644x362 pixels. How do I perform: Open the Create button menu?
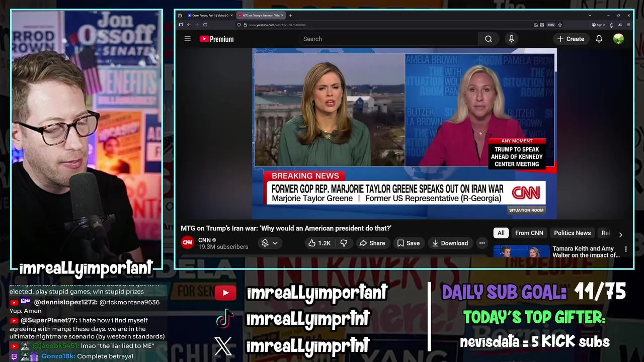[571, 39]
